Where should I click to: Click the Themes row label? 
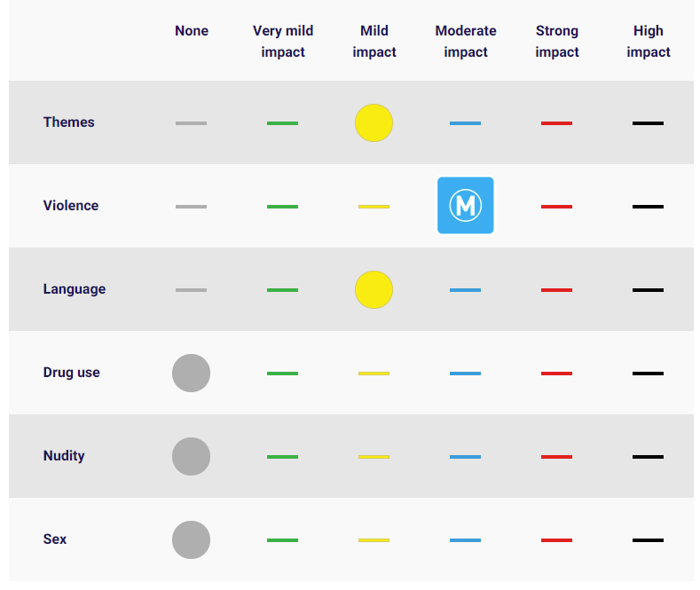point(68,122)
